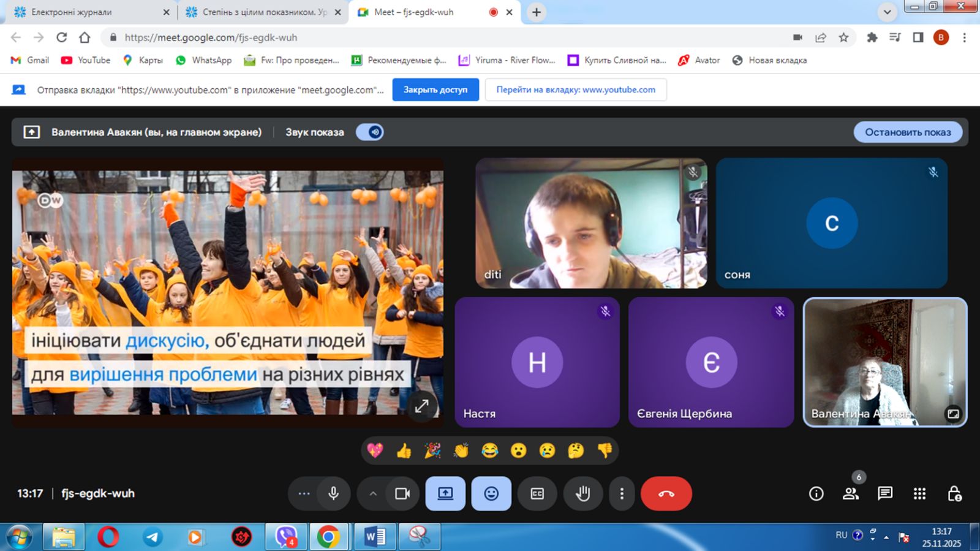
Task: Open the activities grid icon
Action: point(919,493)
